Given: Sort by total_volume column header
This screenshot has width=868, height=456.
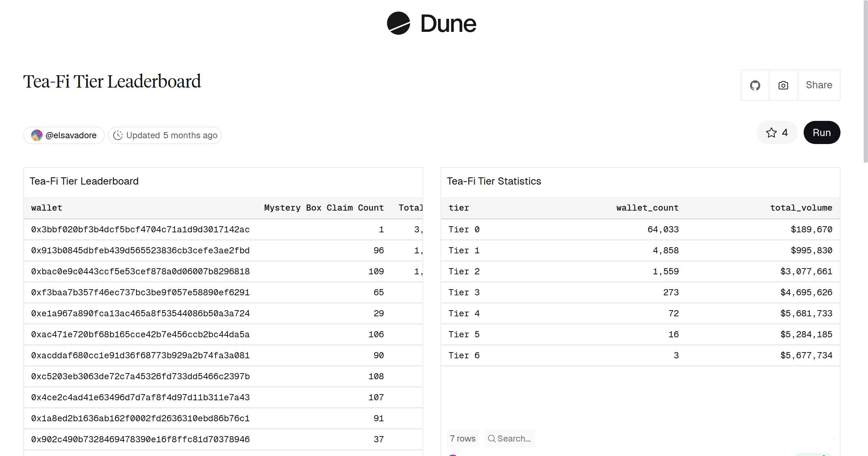Looking at the screenshot, I should (x=801, y=208).
